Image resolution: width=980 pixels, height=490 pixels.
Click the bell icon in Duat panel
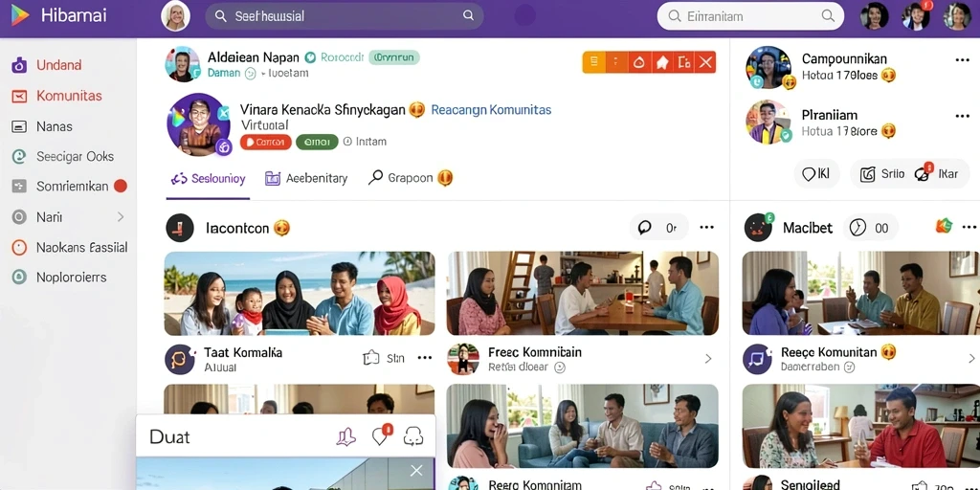345,436
